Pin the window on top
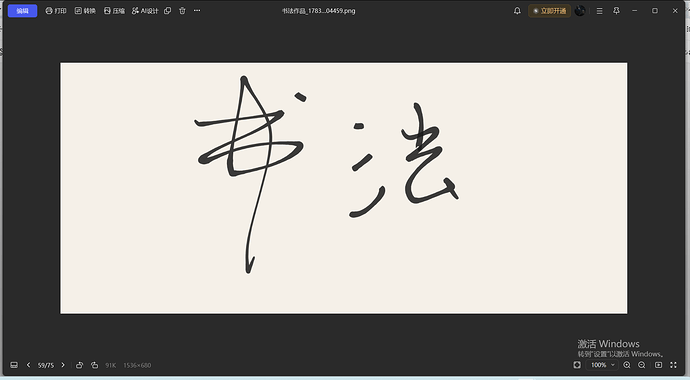The height and width of the screenshot is (380, 690). point(617,11)
